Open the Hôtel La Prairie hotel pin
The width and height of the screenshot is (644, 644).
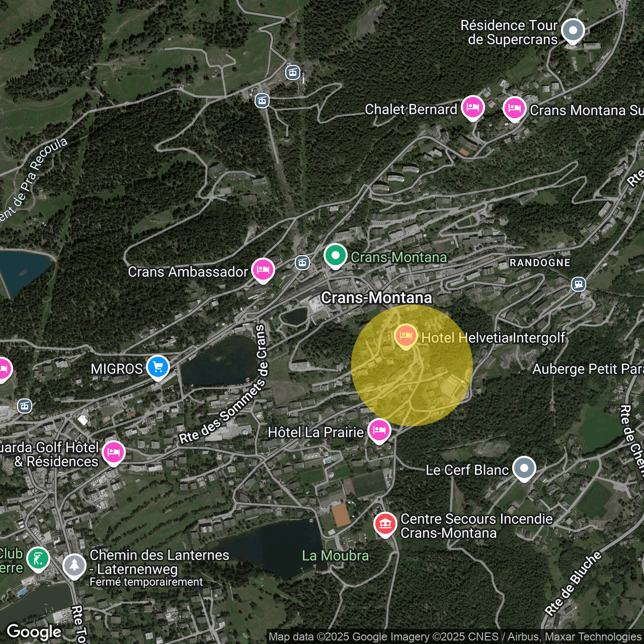point(379,431)
